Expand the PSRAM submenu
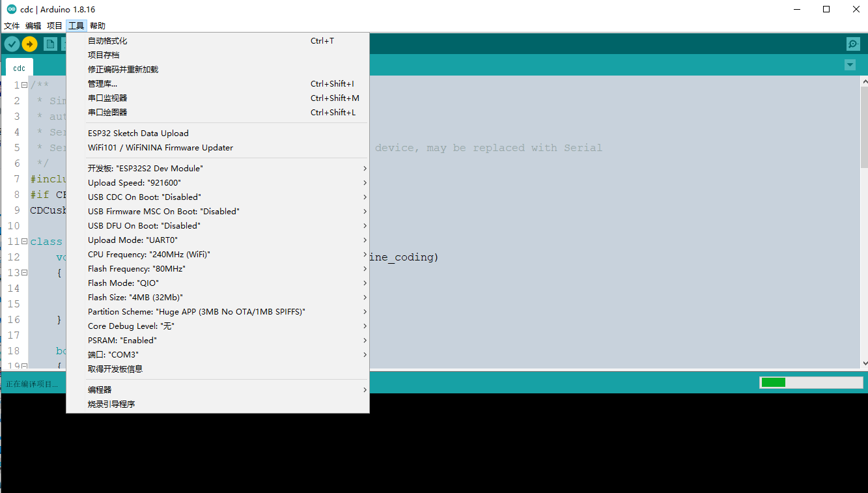Viewport: 868px width, 493px height. click(x=217, y=341)
